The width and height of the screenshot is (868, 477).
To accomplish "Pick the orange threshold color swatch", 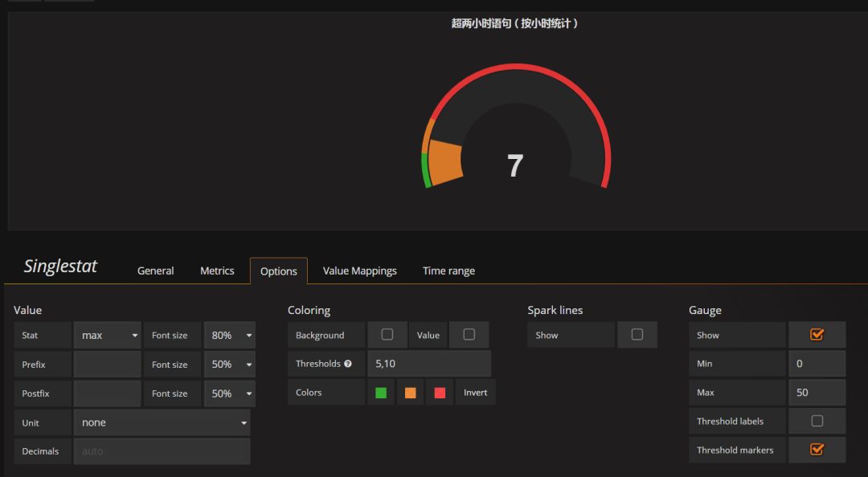I will pos(410,393).
